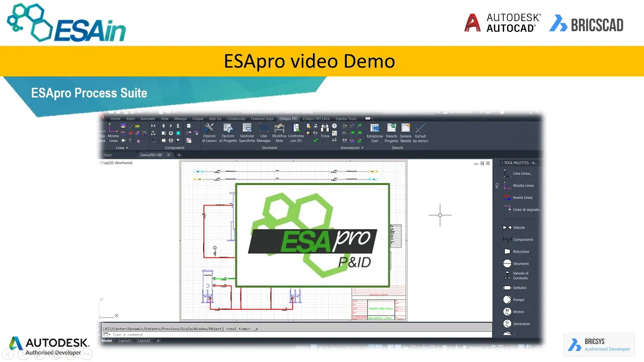The width and height of the screenshot is (644, 362).
Task: Open the Manage ribbon tab
Action: 180,119
